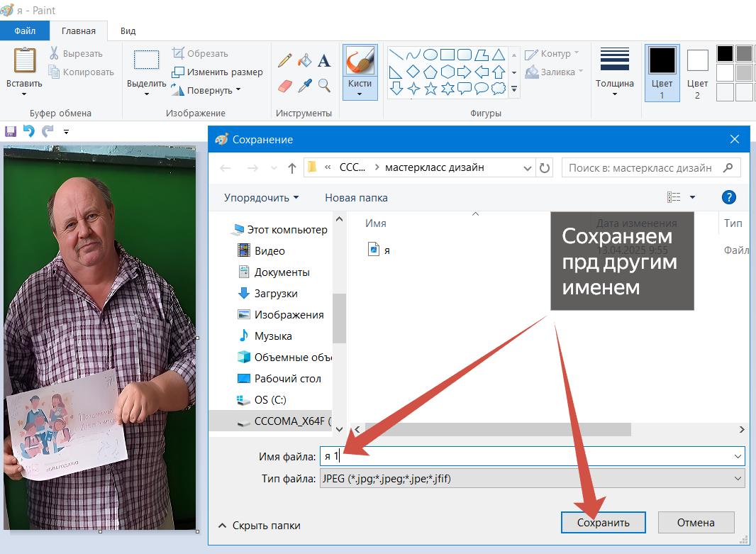Expand the Select dropdown arrow
This screenshot has height=554, width=756.
coord(147,94)
